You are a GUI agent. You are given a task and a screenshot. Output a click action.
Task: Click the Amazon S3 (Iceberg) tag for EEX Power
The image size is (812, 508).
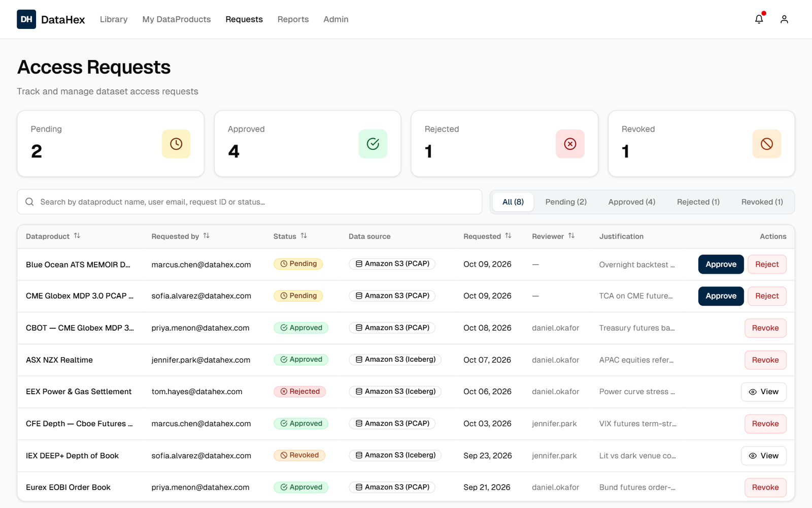coord(395,392)
